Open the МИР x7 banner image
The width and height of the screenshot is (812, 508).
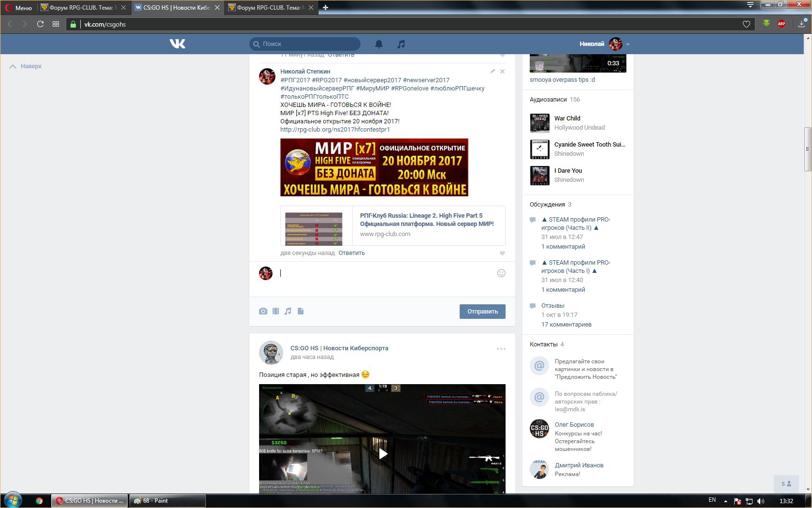click(374, 167)
